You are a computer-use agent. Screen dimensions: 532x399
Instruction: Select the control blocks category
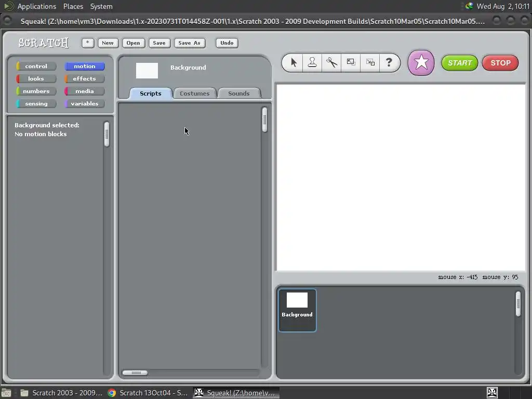pyautogui.click(x=36, y=66)
